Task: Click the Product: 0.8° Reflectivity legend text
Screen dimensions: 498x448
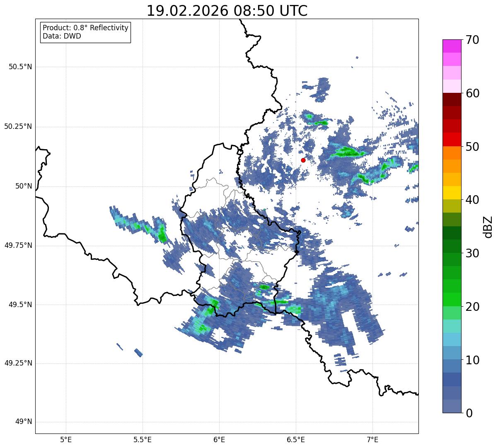Action: 86,28
